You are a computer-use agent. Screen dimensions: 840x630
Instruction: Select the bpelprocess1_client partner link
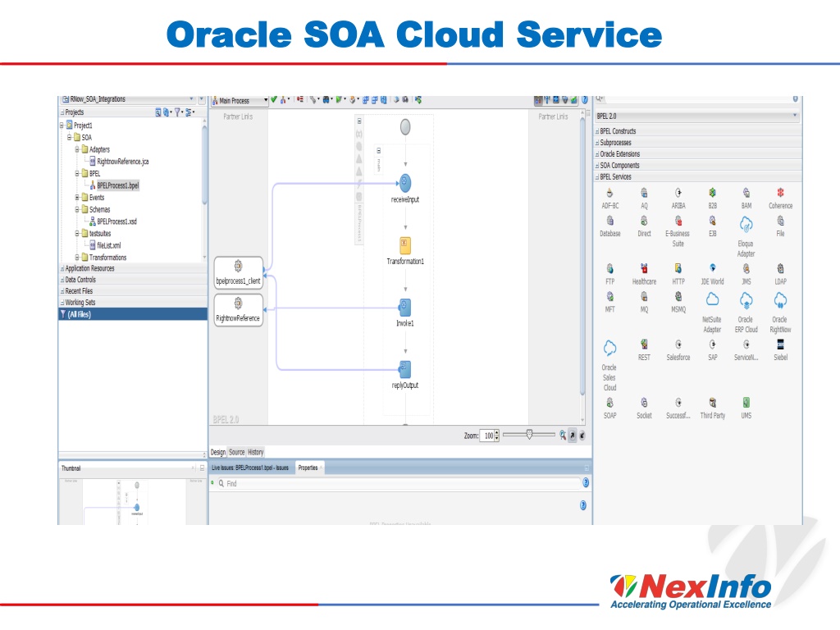(x=239, y=272)
